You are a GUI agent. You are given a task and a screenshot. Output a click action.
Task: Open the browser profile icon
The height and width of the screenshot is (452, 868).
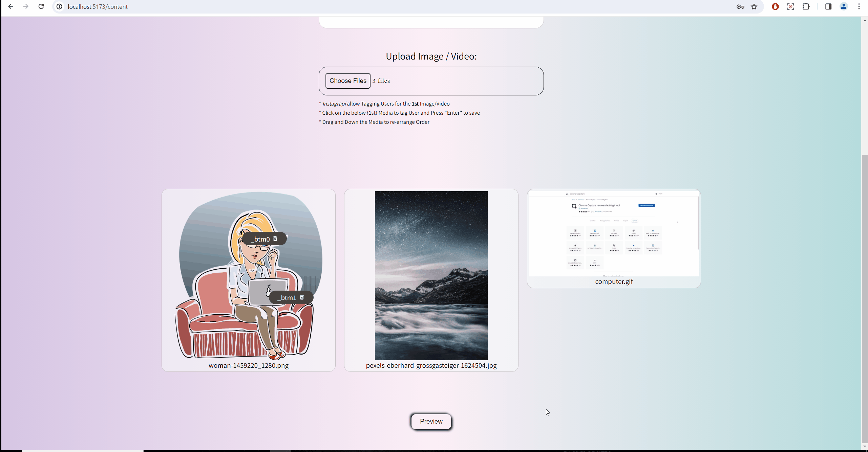tap(843, 6)
